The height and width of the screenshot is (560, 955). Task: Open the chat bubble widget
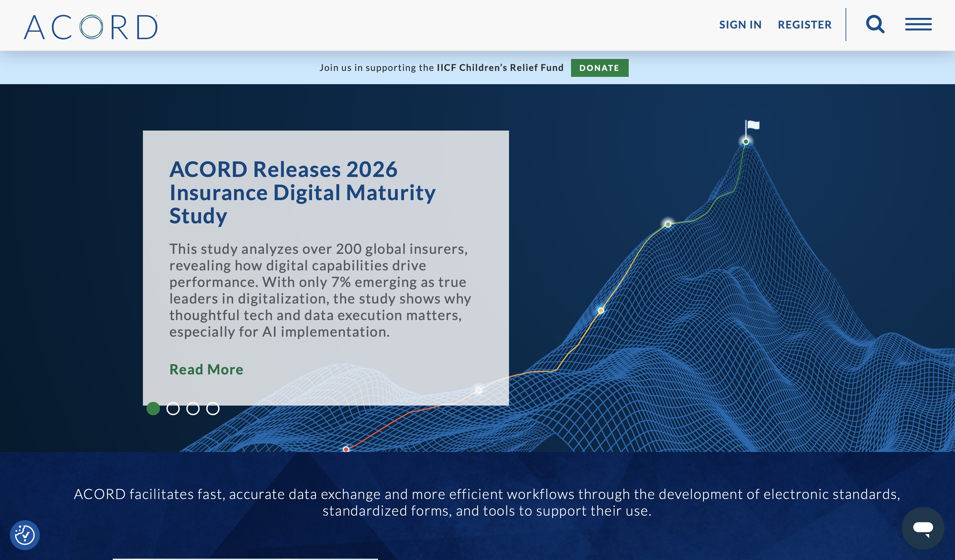pyautogui.click(x=923, y=528)
